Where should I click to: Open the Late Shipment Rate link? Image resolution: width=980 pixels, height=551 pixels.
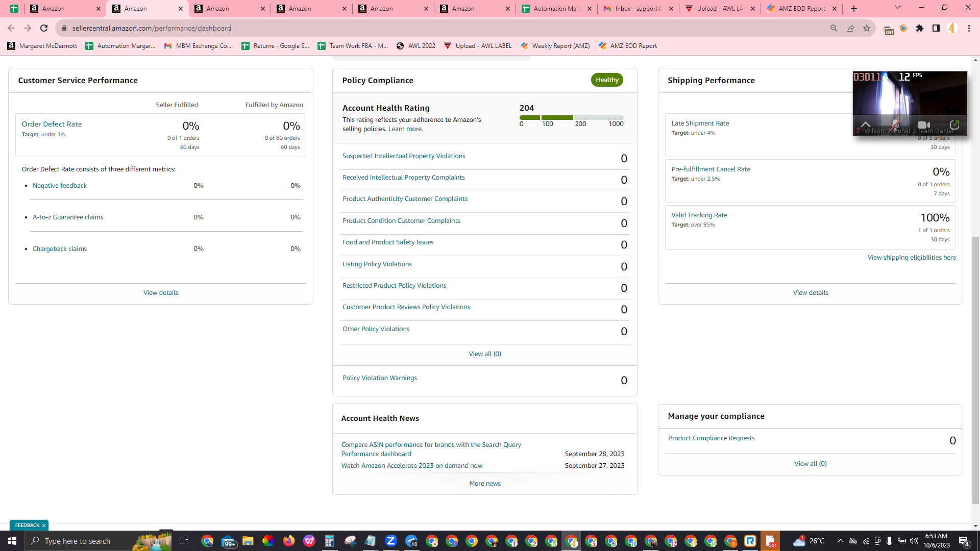[x=700, y=123]
